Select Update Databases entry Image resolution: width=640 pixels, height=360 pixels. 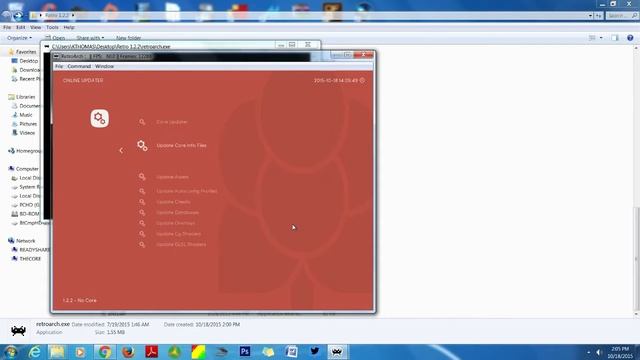(x=178, y=213)
